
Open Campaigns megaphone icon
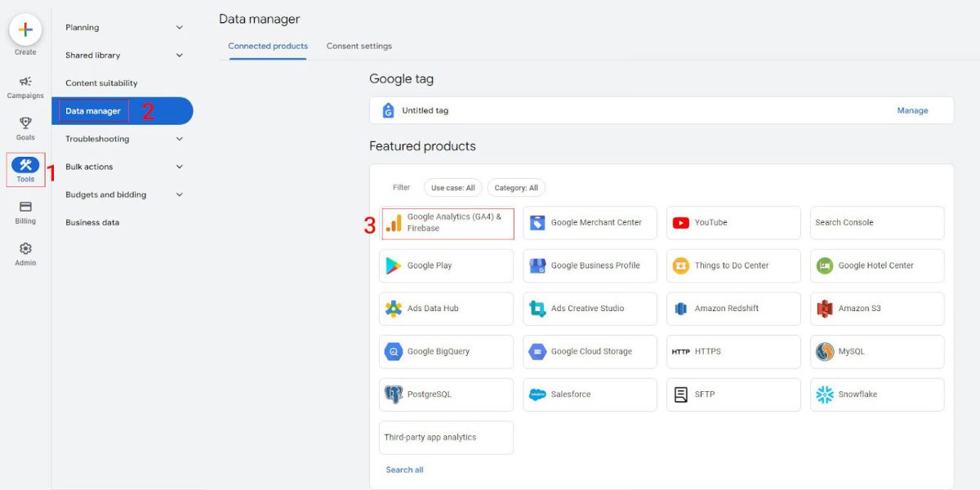coord(25,81)
